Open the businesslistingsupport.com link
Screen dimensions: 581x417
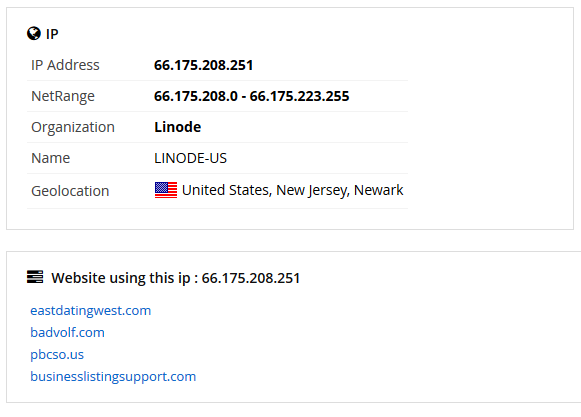[x=113, y=377]
